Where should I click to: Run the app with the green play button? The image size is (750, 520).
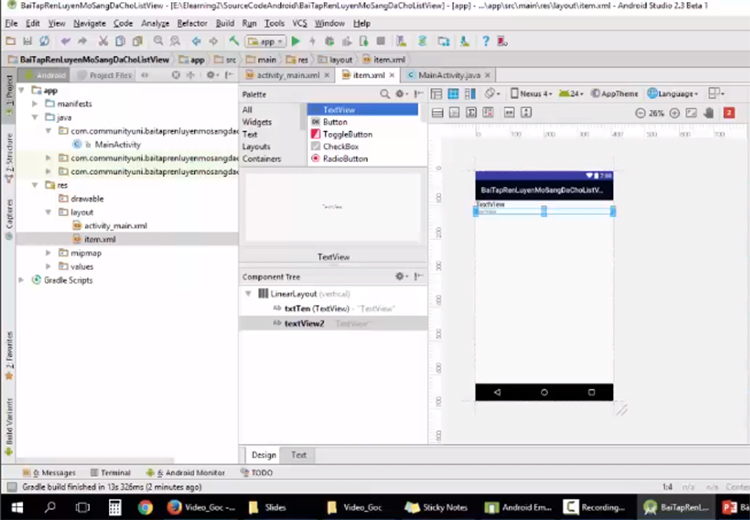(296, 41)
